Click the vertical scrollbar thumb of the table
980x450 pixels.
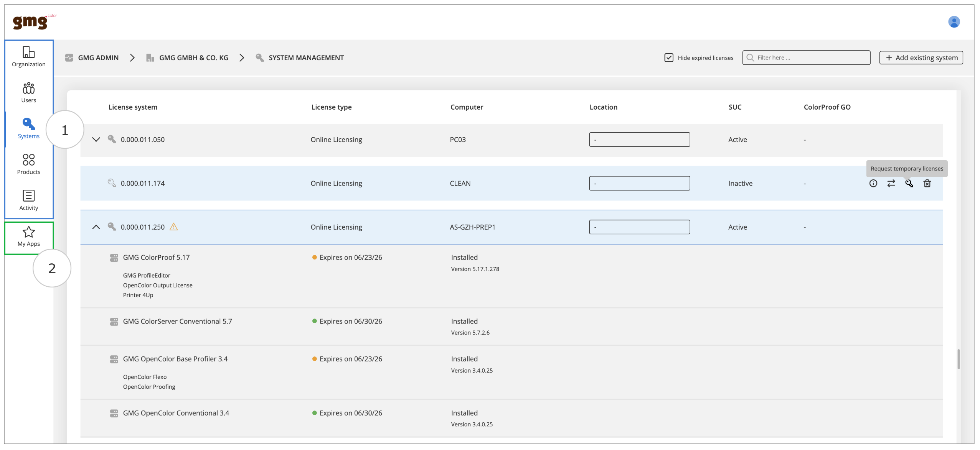[x=959, y=359]
